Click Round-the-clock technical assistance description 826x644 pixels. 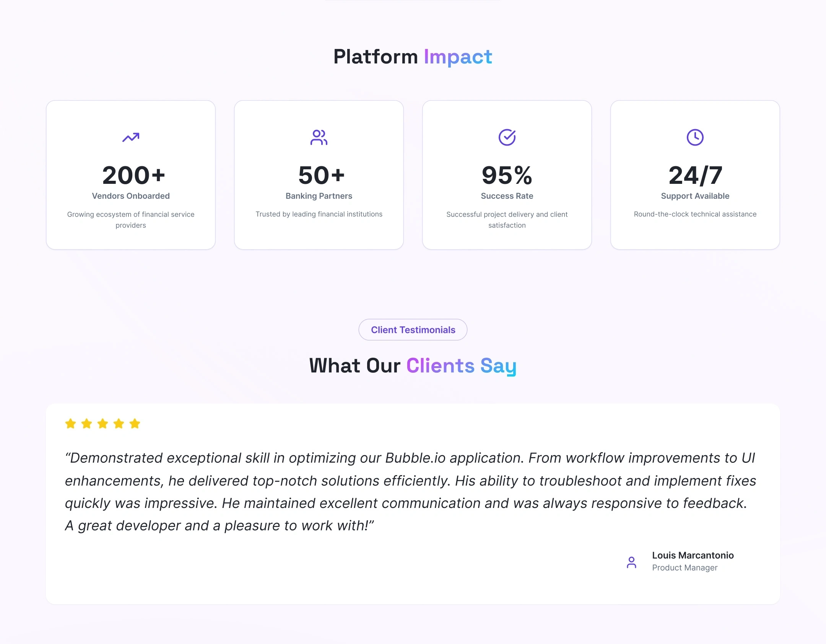point(695,214)
